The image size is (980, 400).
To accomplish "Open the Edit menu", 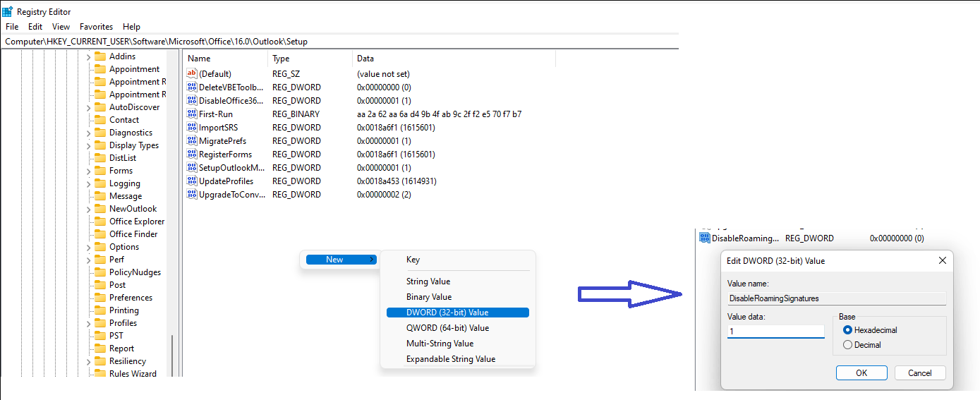I will coord(35,27).
